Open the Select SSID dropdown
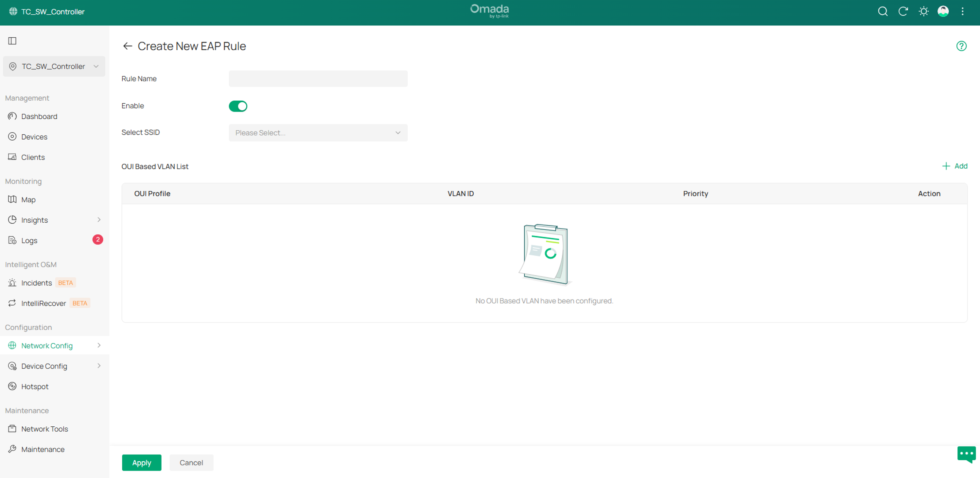Image resolution: width=980 pixels, height=478 pixels. point(318,133)
